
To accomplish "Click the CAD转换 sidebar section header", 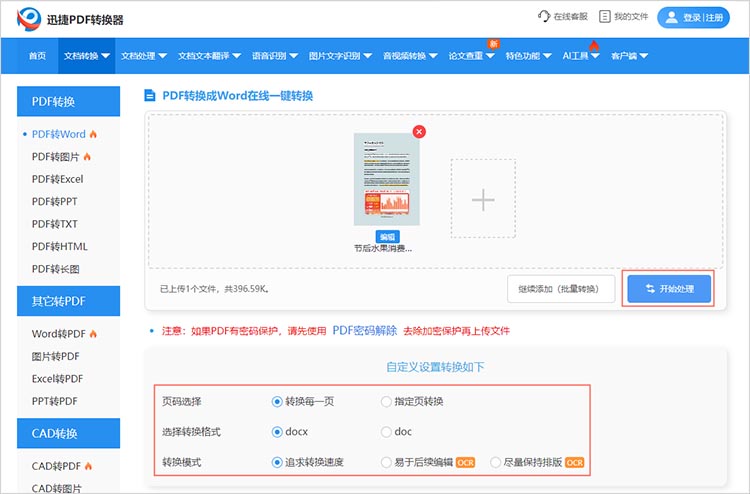I will point(68,433).
